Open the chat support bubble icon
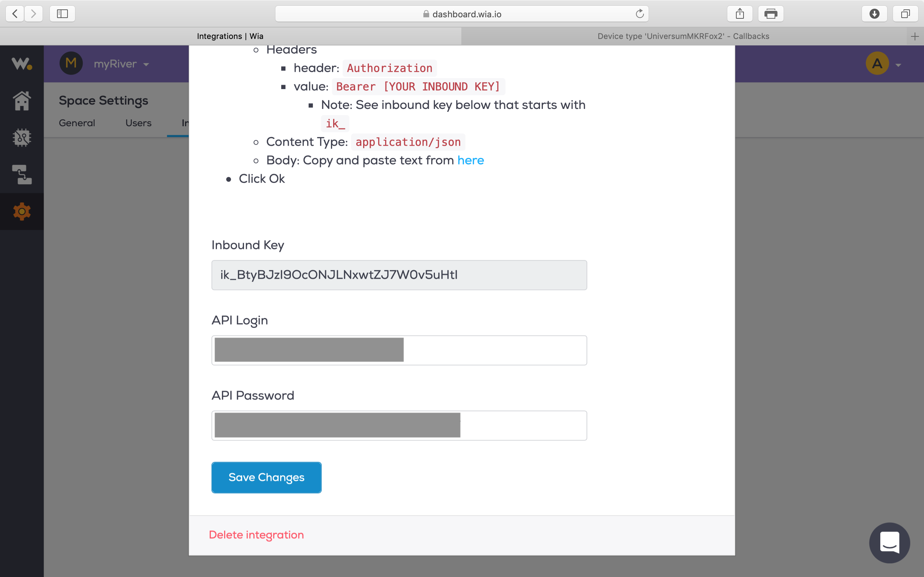The width and height of the screenshot is (924, 577). tap(889, 542)
